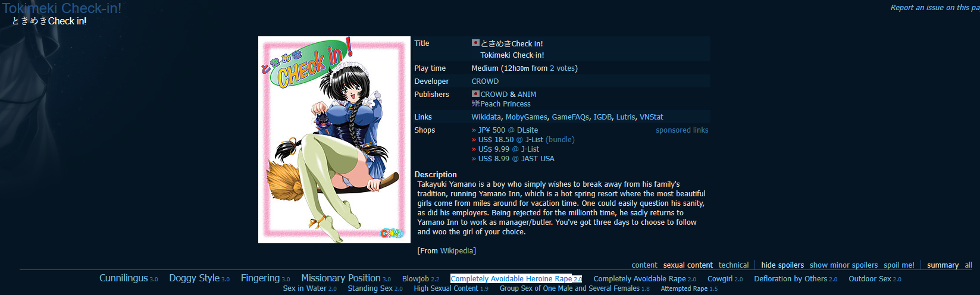This screenshot has height=295, width=980.
Task: Open the sponsored links info
Action: pyautogui.click(x=682, y=130)
